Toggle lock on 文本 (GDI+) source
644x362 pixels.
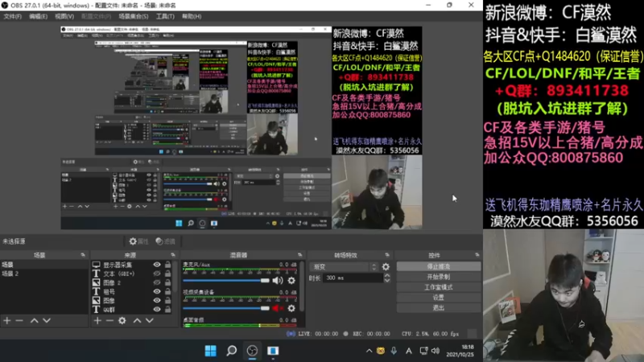(167, 274)
